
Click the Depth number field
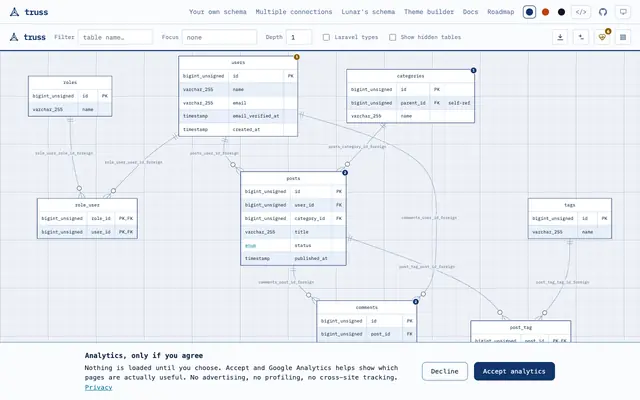click(299, 37)
